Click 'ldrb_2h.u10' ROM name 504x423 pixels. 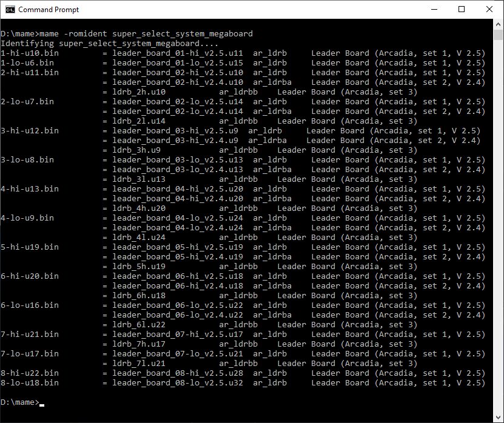coord(139,92)
